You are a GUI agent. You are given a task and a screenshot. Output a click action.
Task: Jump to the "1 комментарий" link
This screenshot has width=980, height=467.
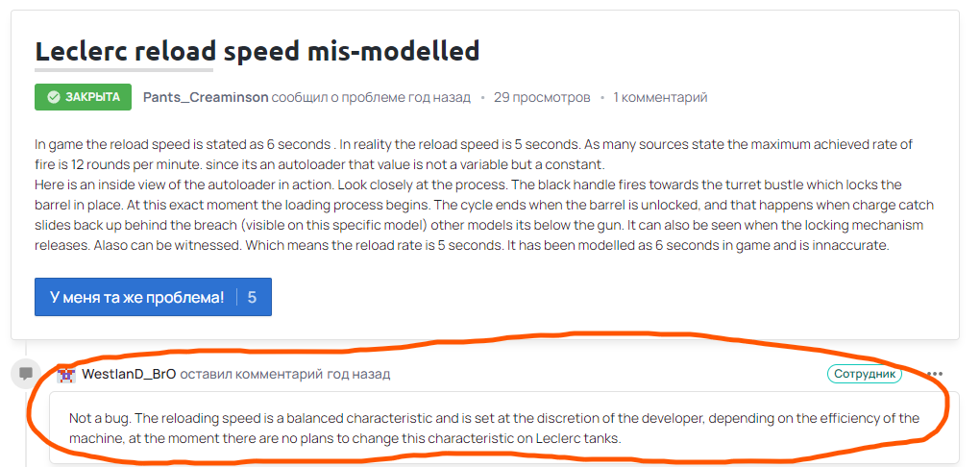[660, 97]
